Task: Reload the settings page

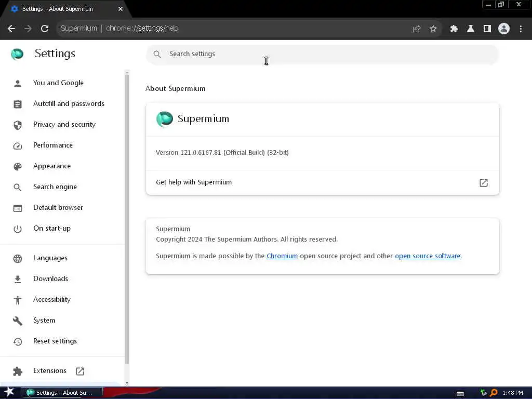Action: coord(45,29)
